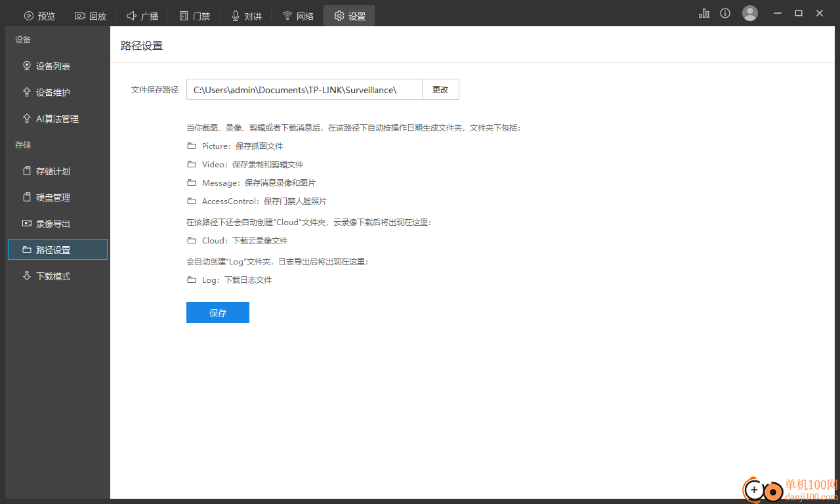The width and height of the screenshot is (840, 504).
Task: Select AI算法管理 in the sidebar
Action: pyautogui.click(x=58, y=119)
